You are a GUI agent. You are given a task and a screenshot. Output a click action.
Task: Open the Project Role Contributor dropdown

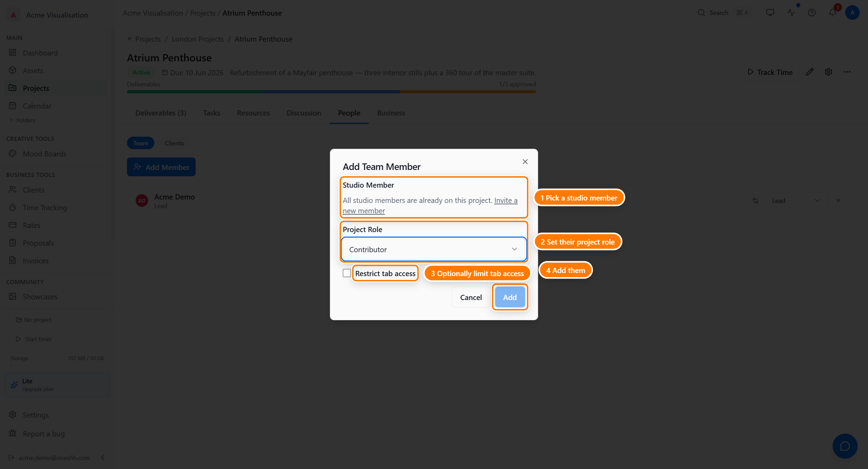pyautogui.click(x=434, y=249)
